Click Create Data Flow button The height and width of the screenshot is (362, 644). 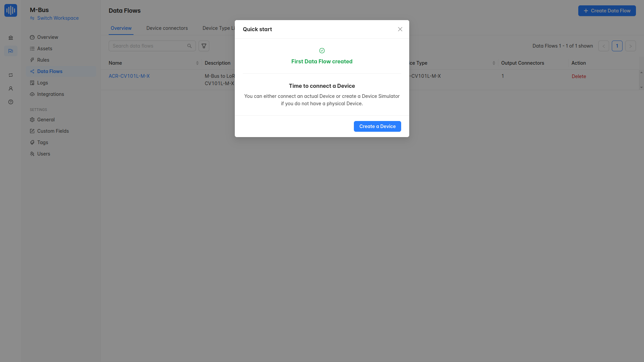[x=607, y=11]
